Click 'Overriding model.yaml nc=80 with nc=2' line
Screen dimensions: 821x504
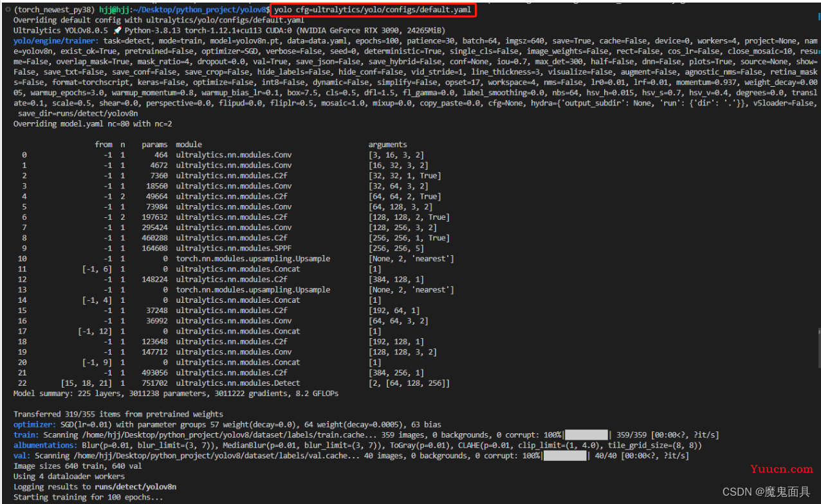(93, 123)
